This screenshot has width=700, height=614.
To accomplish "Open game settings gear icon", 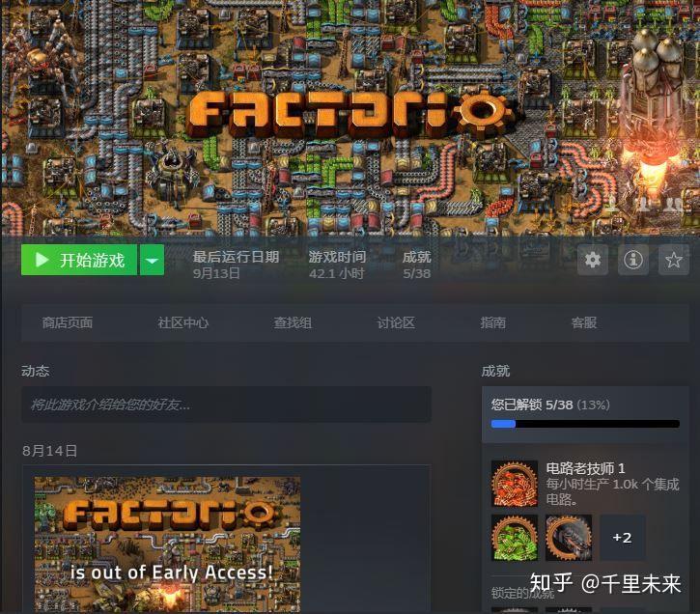I will tap(593, 260).
